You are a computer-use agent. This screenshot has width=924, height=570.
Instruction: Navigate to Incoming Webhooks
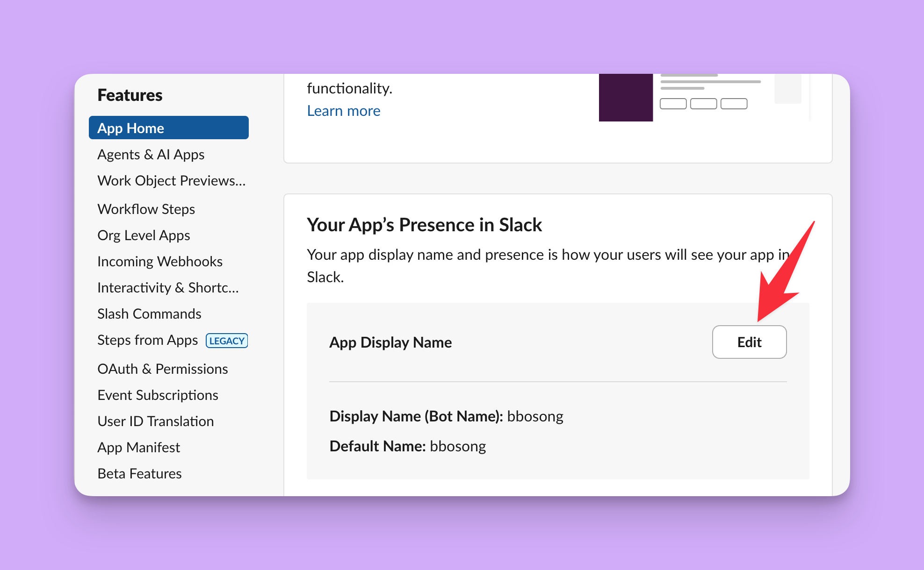[x=160, y=261]
